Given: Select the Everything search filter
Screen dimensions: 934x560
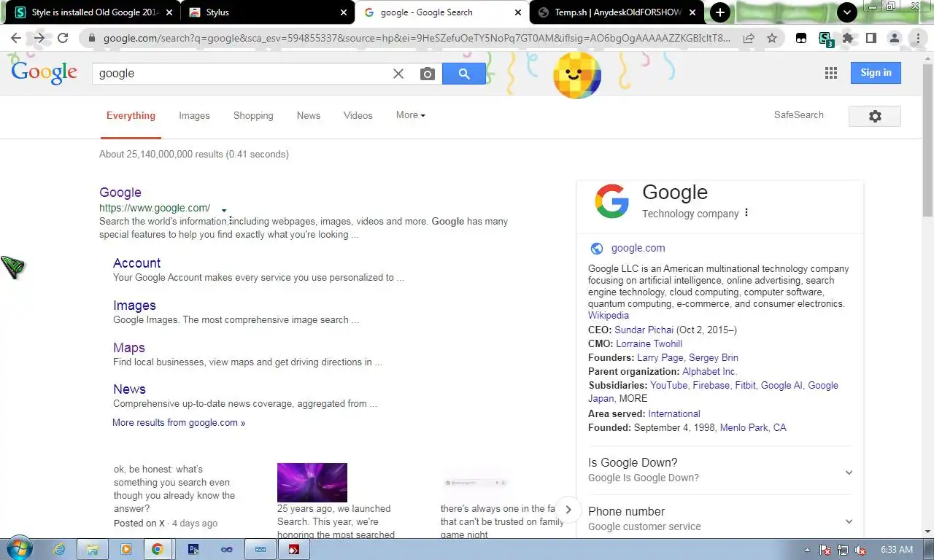Looking at the screenshot, I should (131, 115).
